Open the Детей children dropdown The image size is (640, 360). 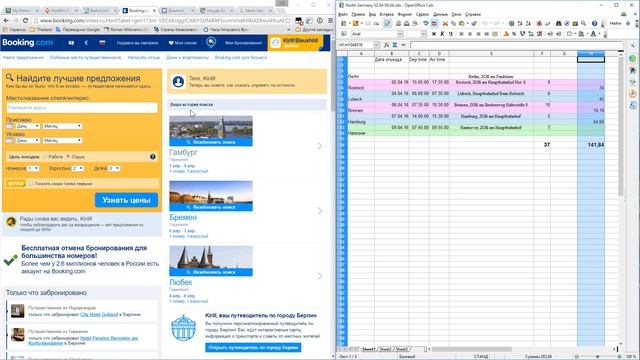click(x=114, y=169)
